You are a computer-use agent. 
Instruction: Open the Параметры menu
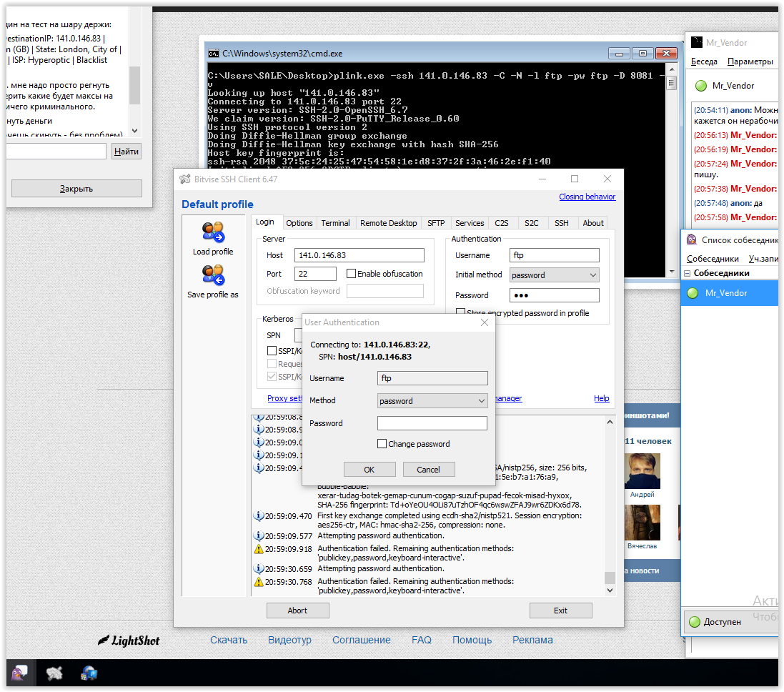point(750,61)
